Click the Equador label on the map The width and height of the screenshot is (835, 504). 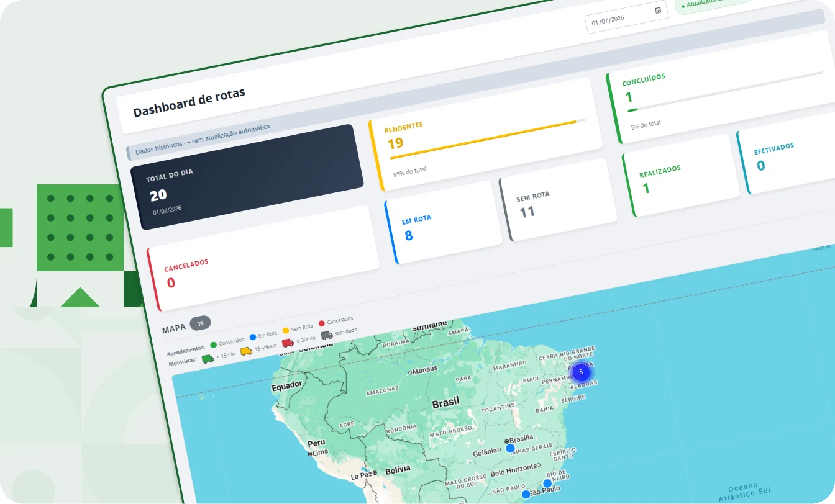click(x=286, y=387)
